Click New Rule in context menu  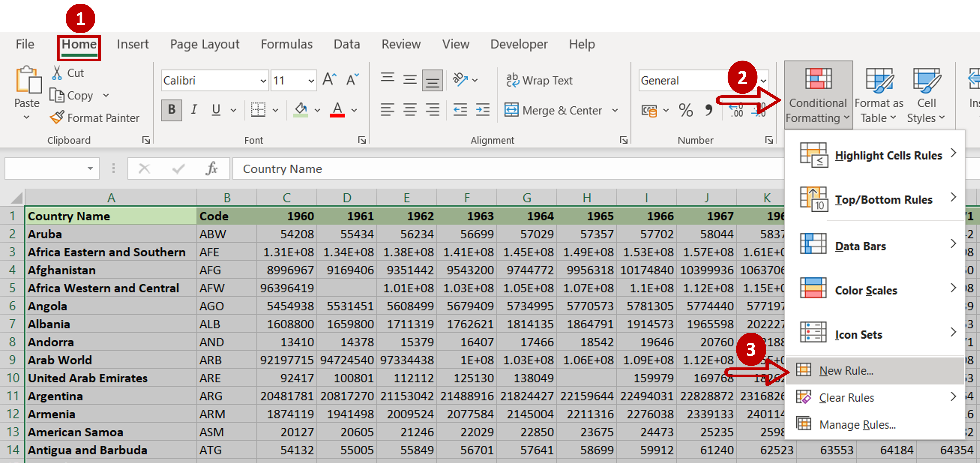point(846,370)
